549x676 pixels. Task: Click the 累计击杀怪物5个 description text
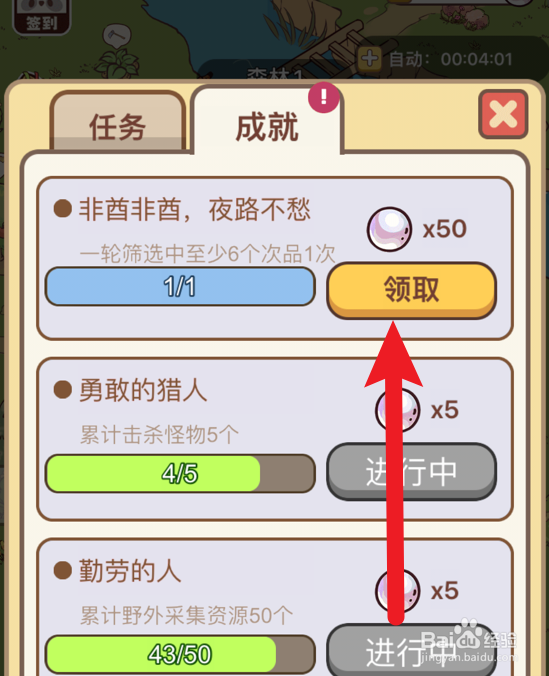click(159, 435)
